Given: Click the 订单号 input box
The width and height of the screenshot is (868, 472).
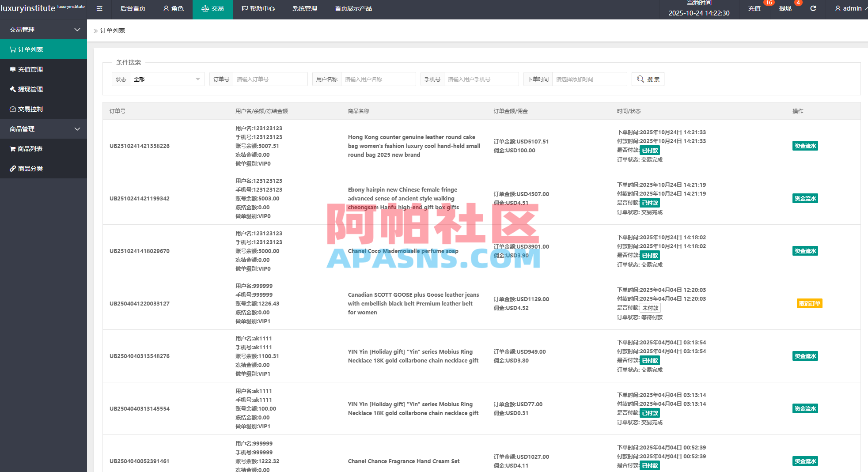Looking at the screenshot, I should pyautogui.click(x=270, y=79).
